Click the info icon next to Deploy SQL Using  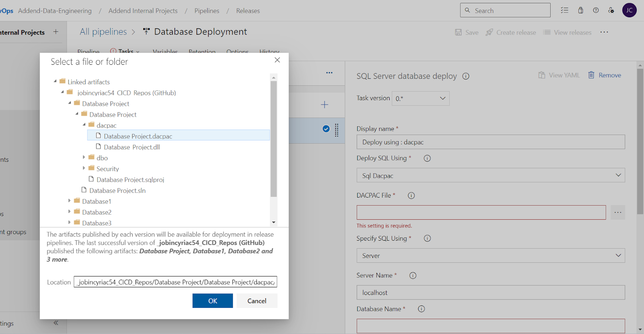point(427,158)
